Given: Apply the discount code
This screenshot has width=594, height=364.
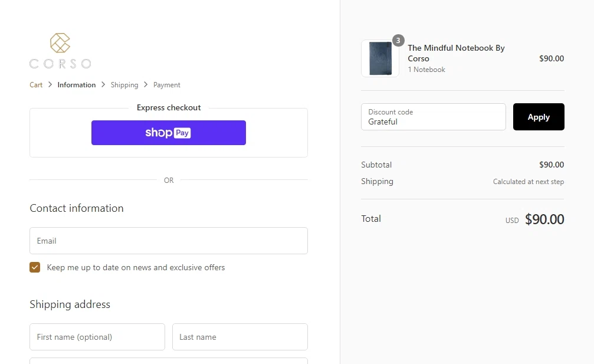Looking at the screenshot, I should (x=538, y=117).
